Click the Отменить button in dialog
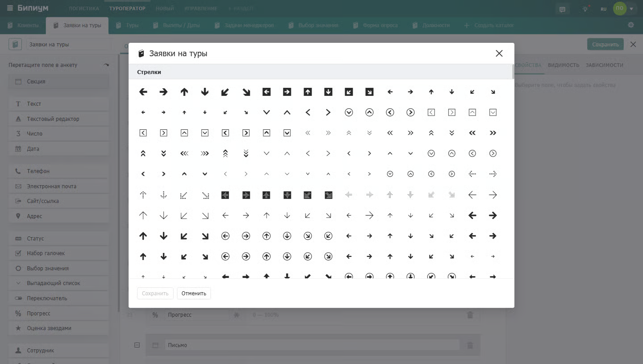643x364 pixels. [x=194, y=294]
